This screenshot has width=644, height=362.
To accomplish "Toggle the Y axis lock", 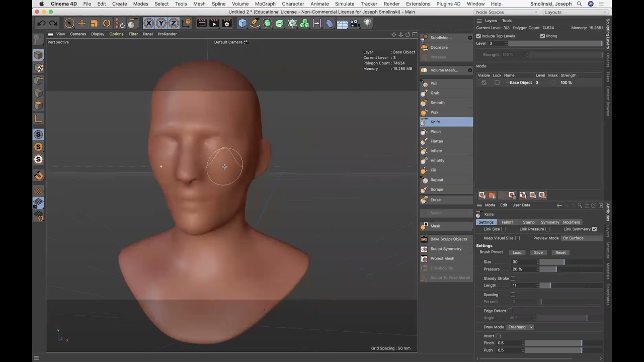I will 161,23.
